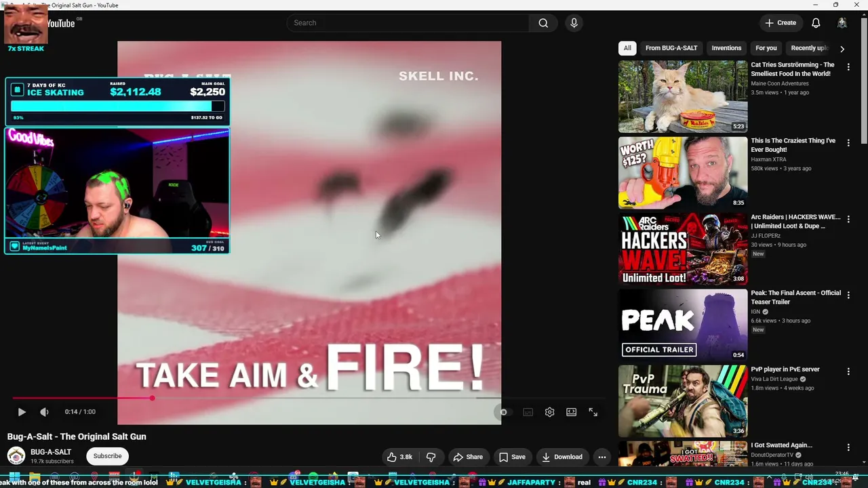The height and width of the screenshot is (488, 868).
Task: Click the magnifier search button
Action: click(x=543, y=23)
